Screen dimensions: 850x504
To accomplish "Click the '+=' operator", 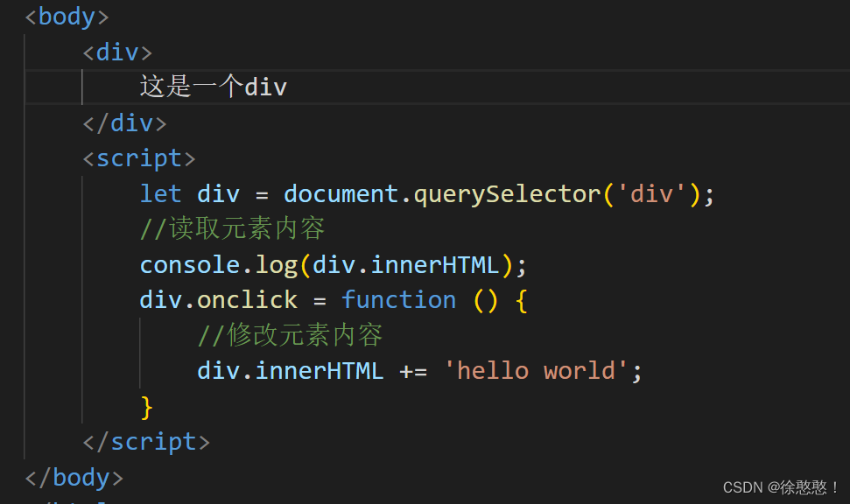I will [413, 372].
